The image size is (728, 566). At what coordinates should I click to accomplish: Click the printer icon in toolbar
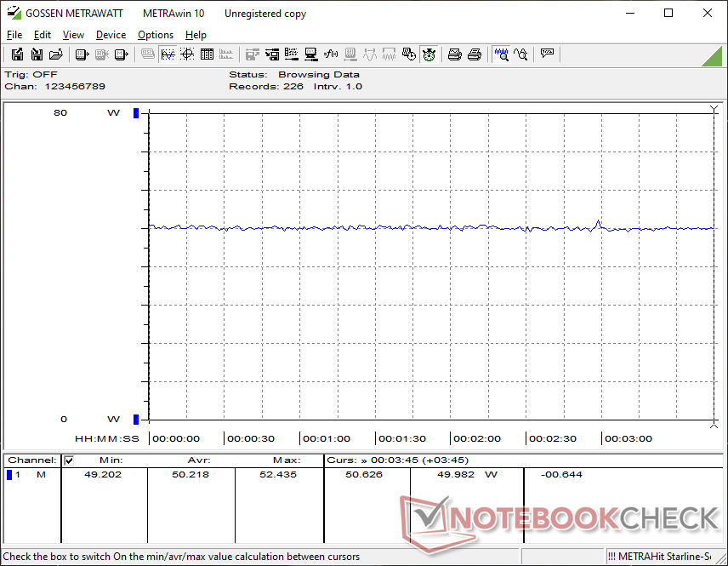click(x=455, y=54)
